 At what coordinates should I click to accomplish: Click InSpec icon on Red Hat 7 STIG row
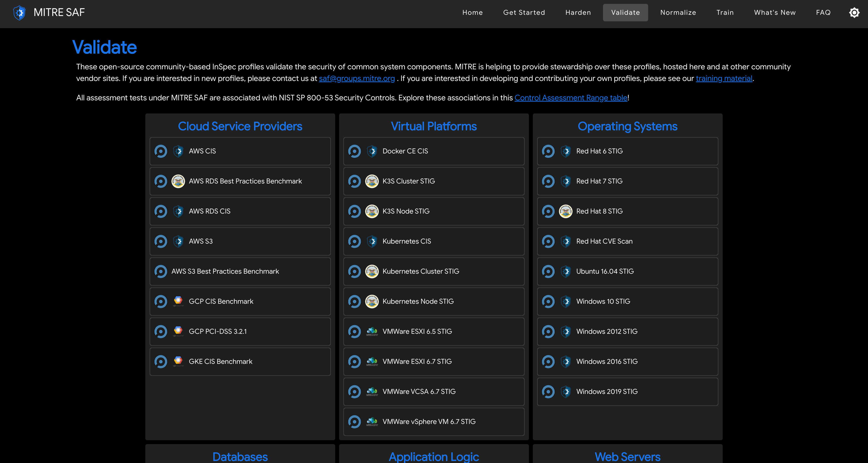(x=548, y=181)
